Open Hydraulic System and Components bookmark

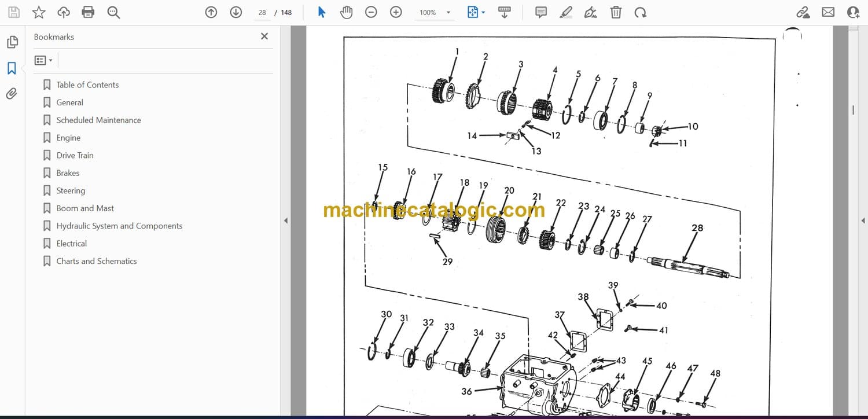click(119, 226)
